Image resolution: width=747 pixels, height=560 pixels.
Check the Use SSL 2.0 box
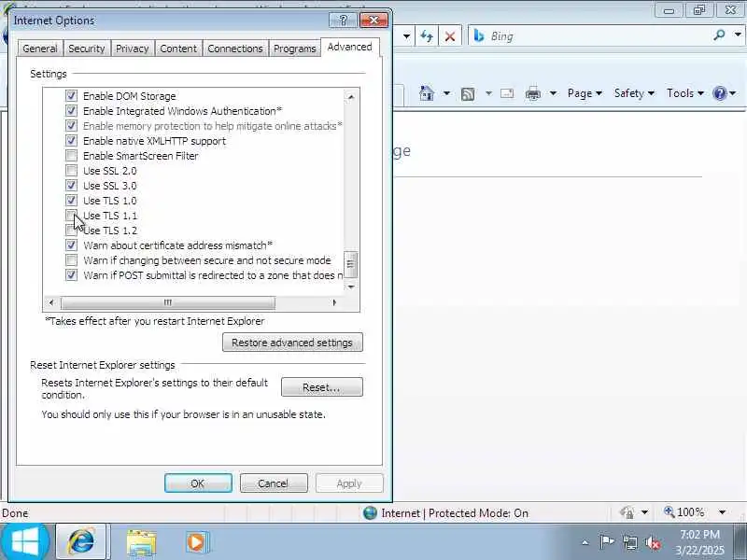(71, 170)
